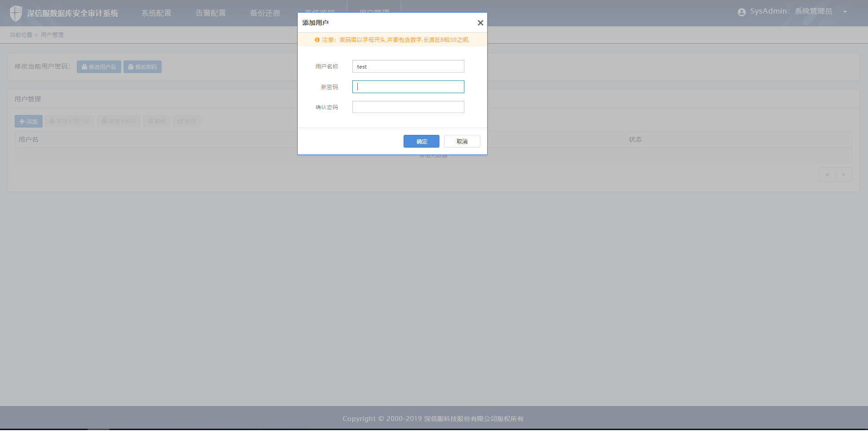Open the 系统配置 menu
The width and height of the screenshot is (868, 431).
(x=156, y=13)
